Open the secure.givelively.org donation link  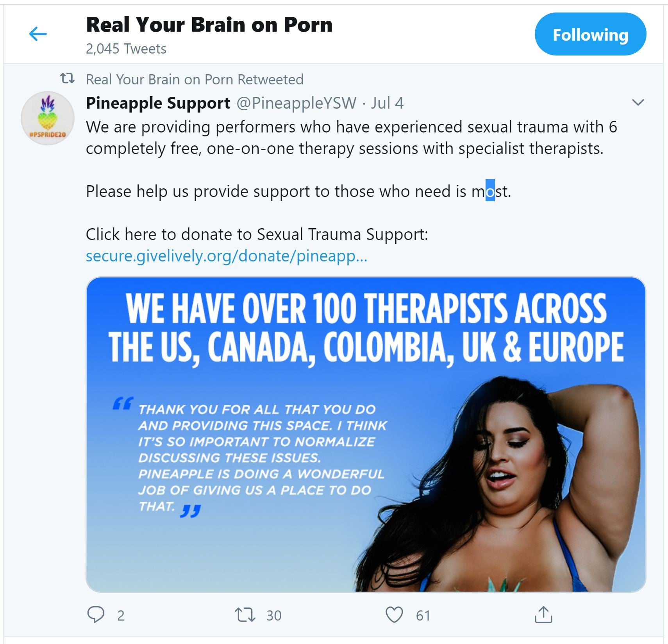click(x=227, y=256)
